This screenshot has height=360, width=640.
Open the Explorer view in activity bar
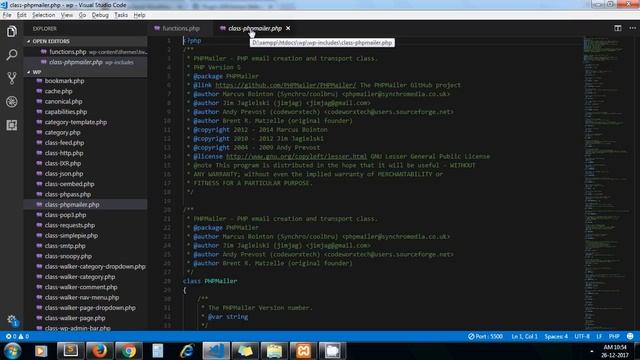click(11, 31)
